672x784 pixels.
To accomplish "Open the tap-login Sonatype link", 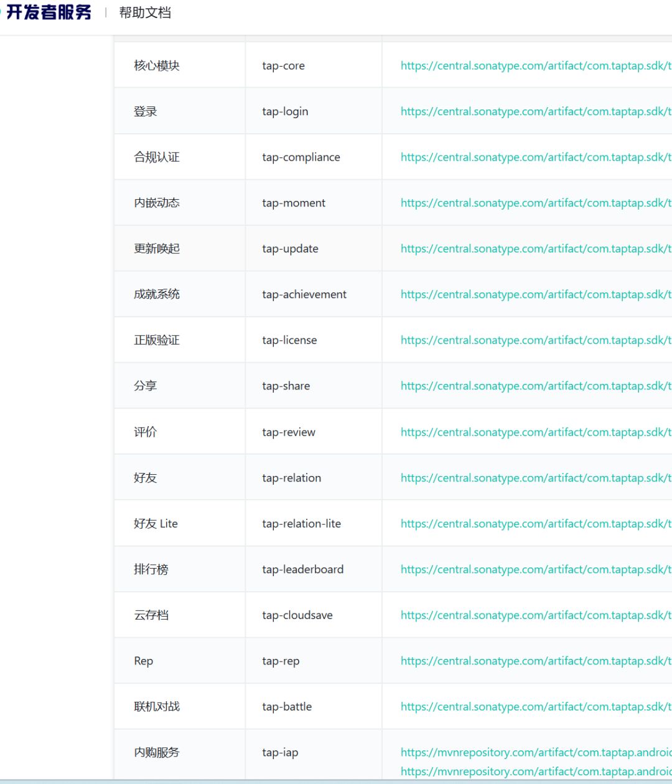I will pyautogui.click(x=536, y=111).
